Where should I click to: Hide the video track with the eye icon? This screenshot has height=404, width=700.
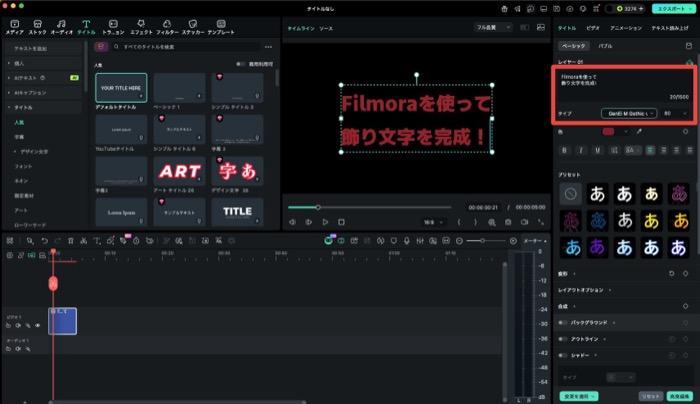coord(38,325)
